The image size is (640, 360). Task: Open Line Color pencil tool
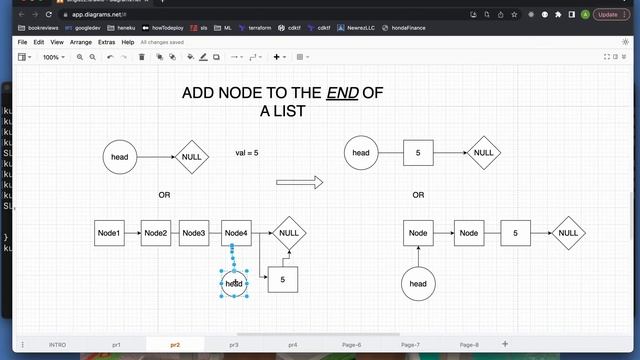pos(203,57)
